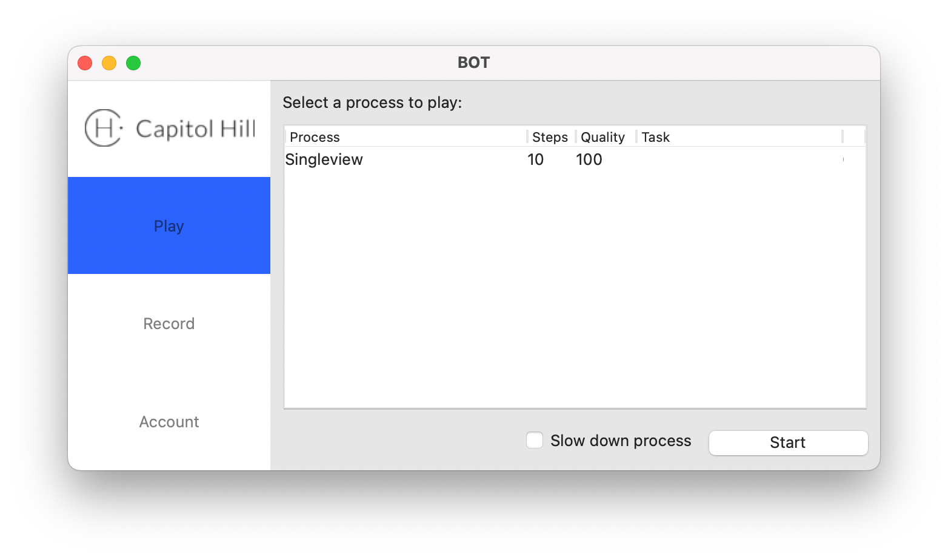948x560 pixels.
Task: Click the Capitol Hill wordmark text
Action: (195, 129)
